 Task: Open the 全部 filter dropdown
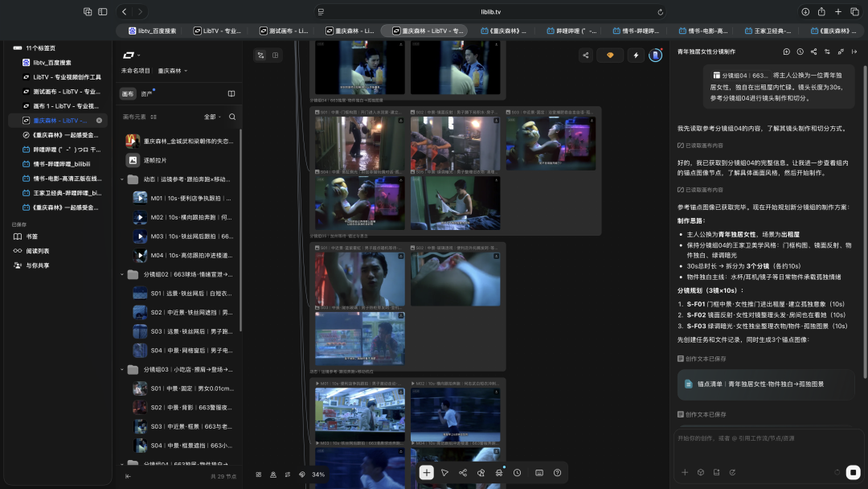click(212, 117)
